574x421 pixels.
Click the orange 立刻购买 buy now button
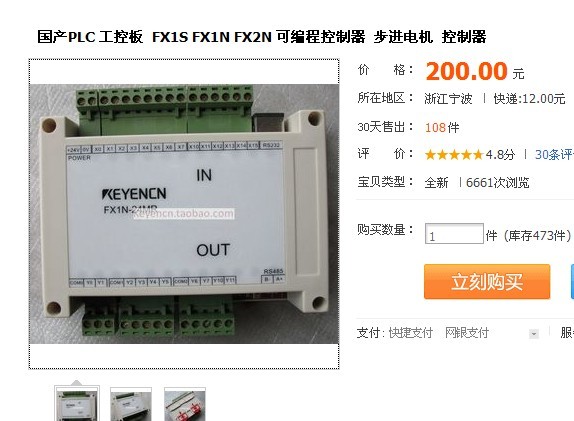click(487, 282)
